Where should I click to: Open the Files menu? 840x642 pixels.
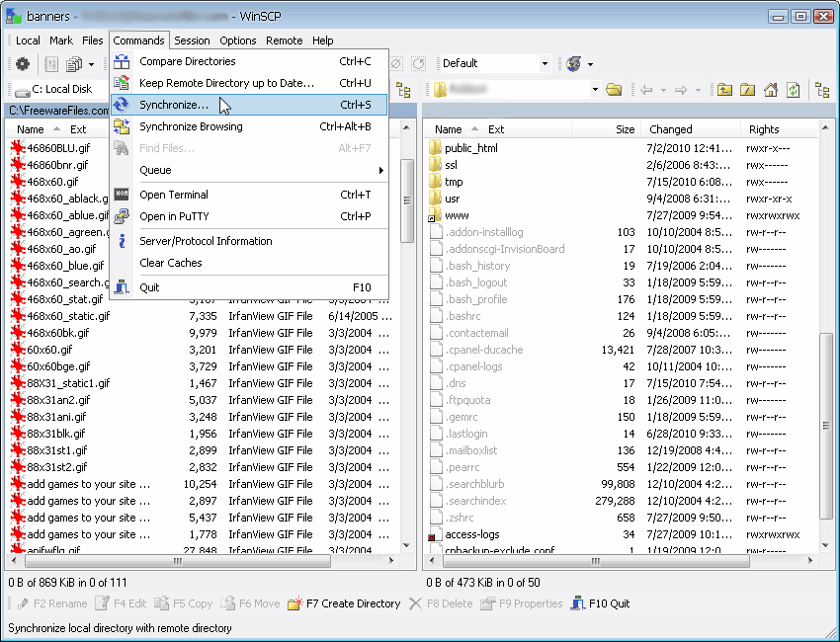click(x=93, y=40)
